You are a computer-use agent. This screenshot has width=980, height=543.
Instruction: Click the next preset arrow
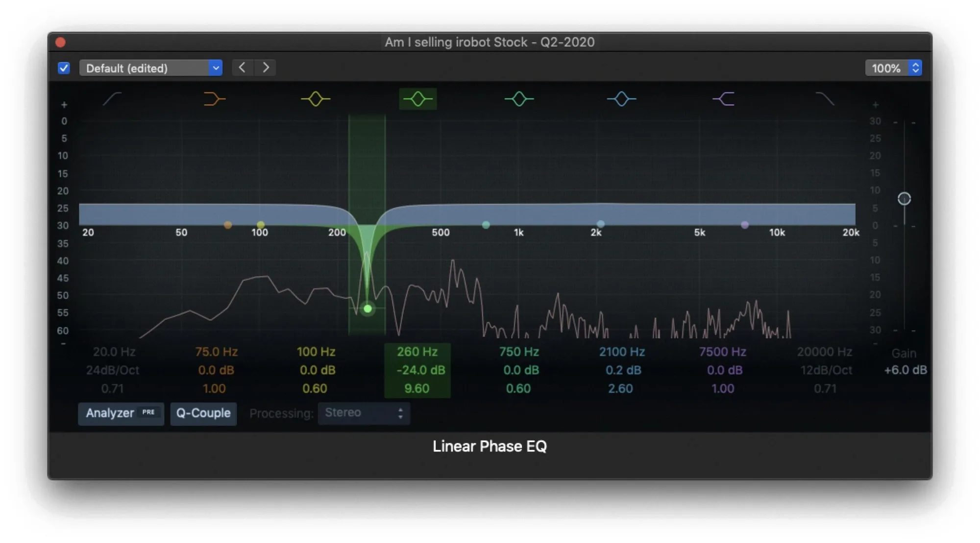266,68
